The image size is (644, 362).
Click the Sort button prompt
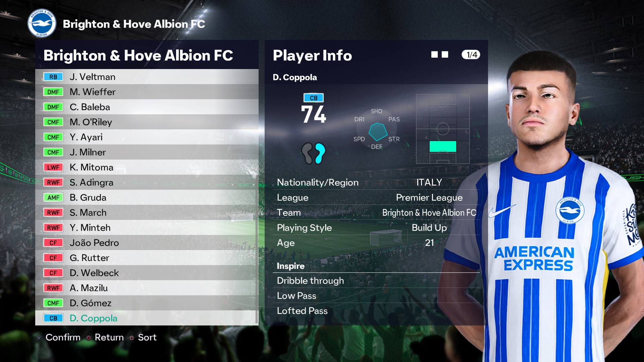143,338
